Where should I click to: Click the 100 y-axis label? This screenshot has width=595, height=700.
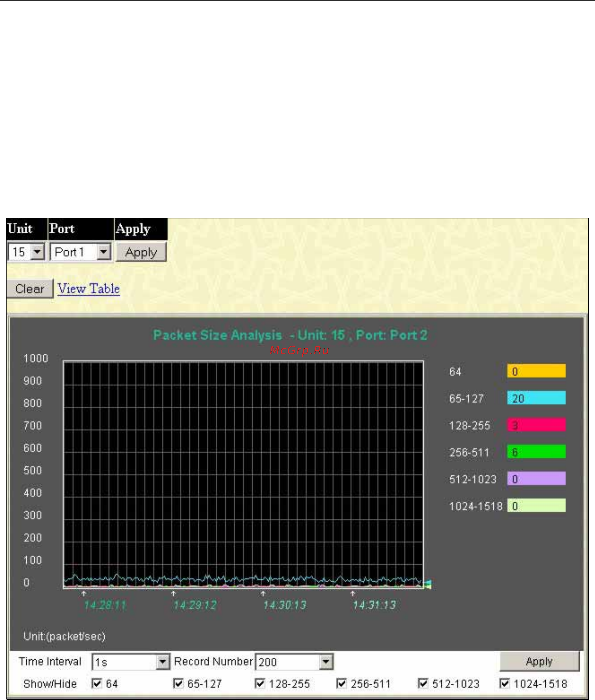33,560
